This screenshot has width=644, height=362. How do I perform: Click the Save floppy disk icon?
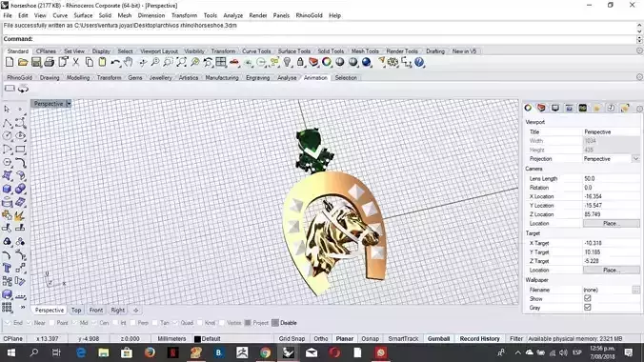[36, 63]
